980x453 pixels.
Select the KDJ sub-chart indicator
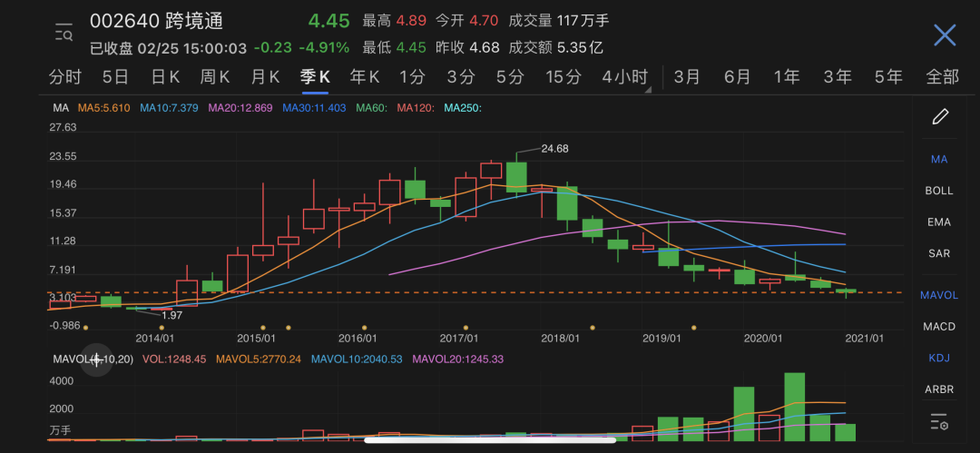(939, 358)
